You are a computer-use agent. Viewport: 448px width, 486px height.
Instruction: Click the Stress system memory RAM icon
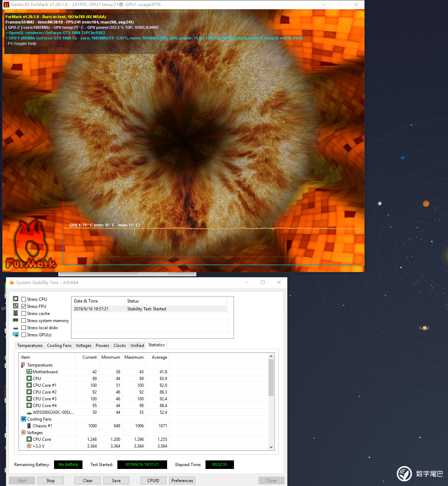tap(16, 320)
